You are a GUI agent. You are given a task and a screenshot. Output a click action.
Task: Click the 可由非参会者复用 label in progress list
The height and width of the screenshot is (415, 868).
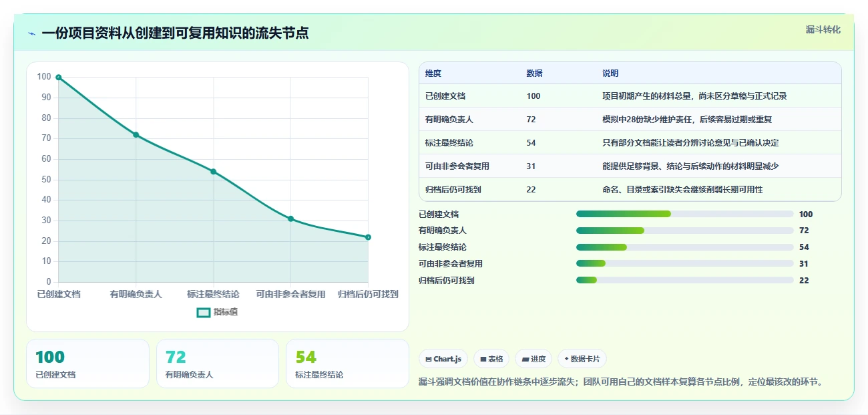[x=451, y=264]
